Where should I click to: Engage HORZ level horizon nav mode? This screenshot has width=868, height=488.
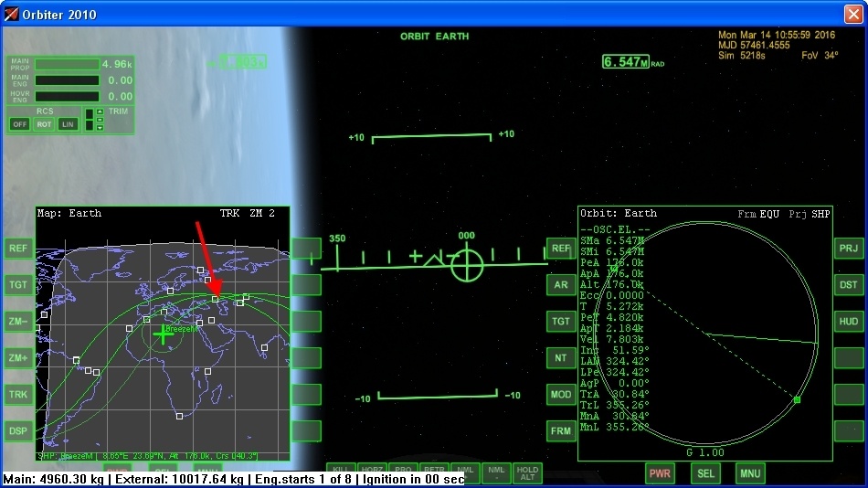(372, 472)
